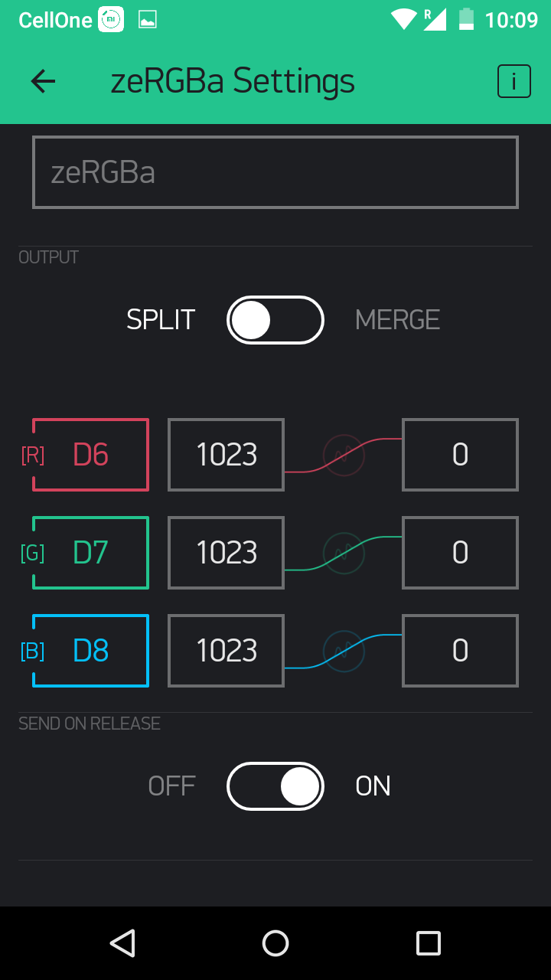Screen dimensions: 551x980
Task: Select the SPLIT output label
Action: pyautogui.click(x=161, y=320)
